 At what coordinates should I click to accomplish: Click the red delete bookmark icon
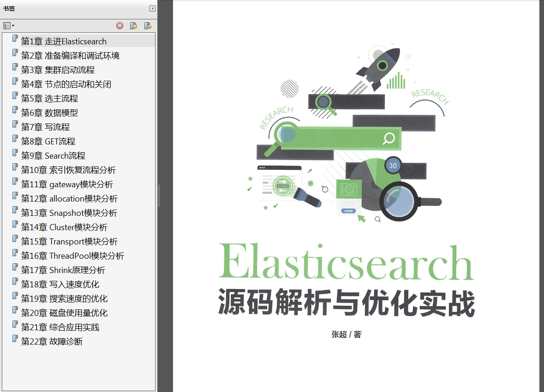(x=120, y=26)
